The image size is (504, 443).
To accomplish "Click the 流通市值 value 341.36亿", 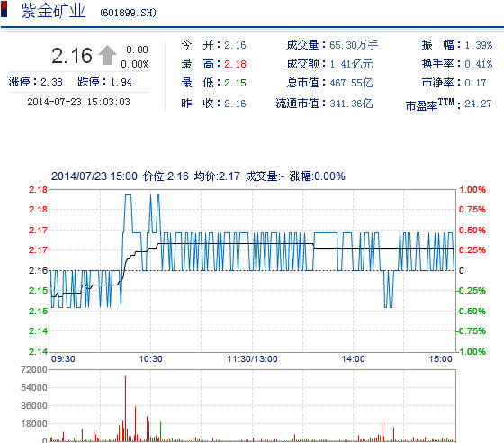I will (351, 104).
